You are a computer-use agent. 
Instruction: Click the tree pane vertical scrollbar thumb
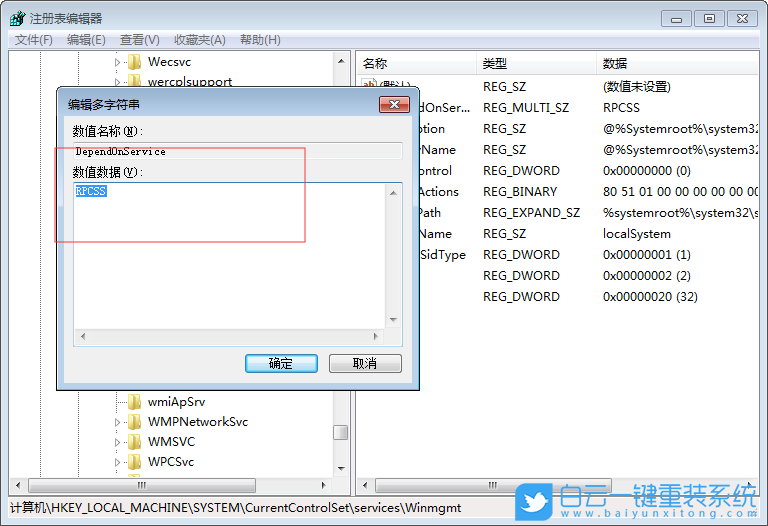(340, 432)
